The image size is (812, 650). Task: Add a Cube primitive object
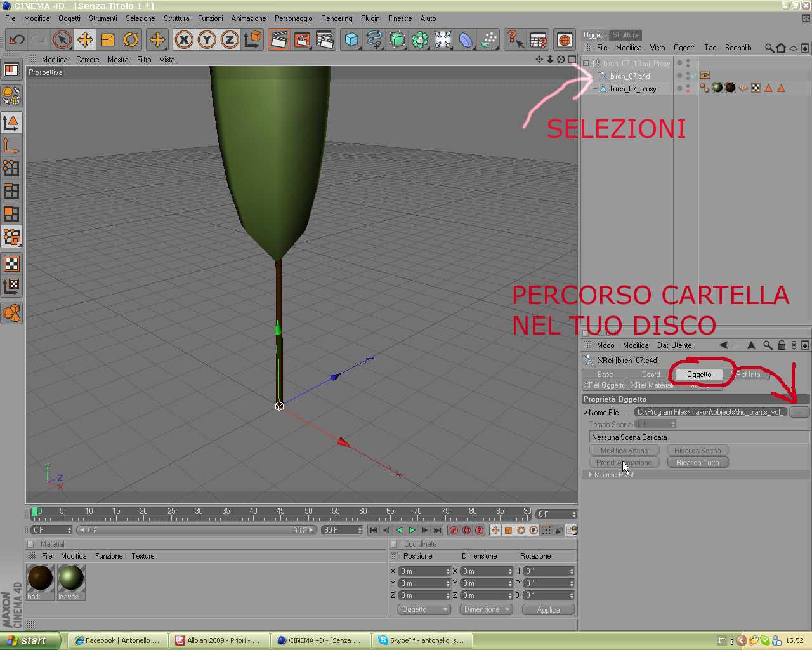[351, 40]
